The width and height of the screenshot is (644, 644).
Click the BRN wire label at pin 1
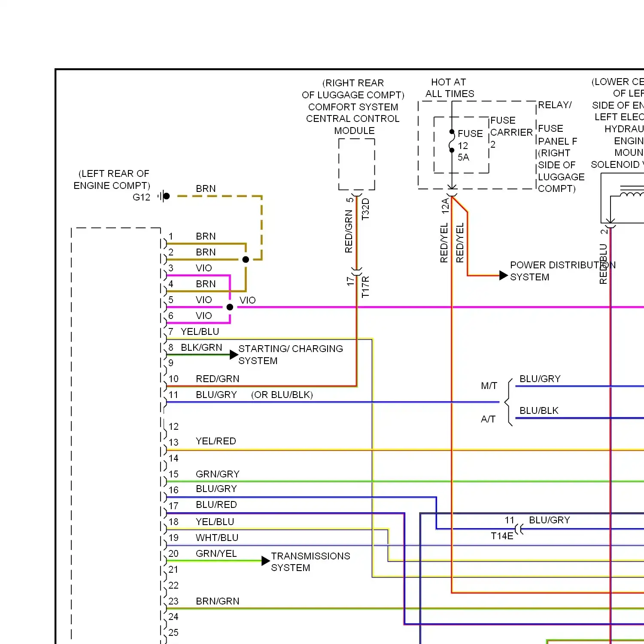pyautogui.click(x=206, y=236)
